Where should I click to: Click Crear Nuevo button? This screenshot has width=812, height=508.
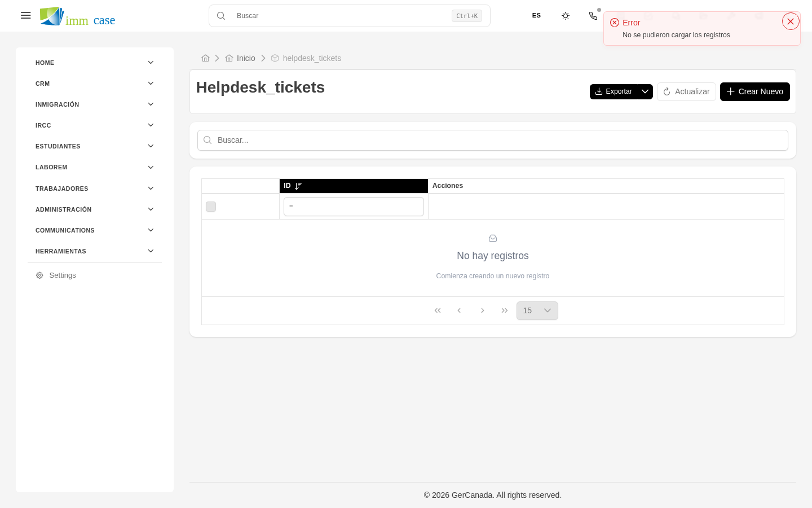(754, 91)
